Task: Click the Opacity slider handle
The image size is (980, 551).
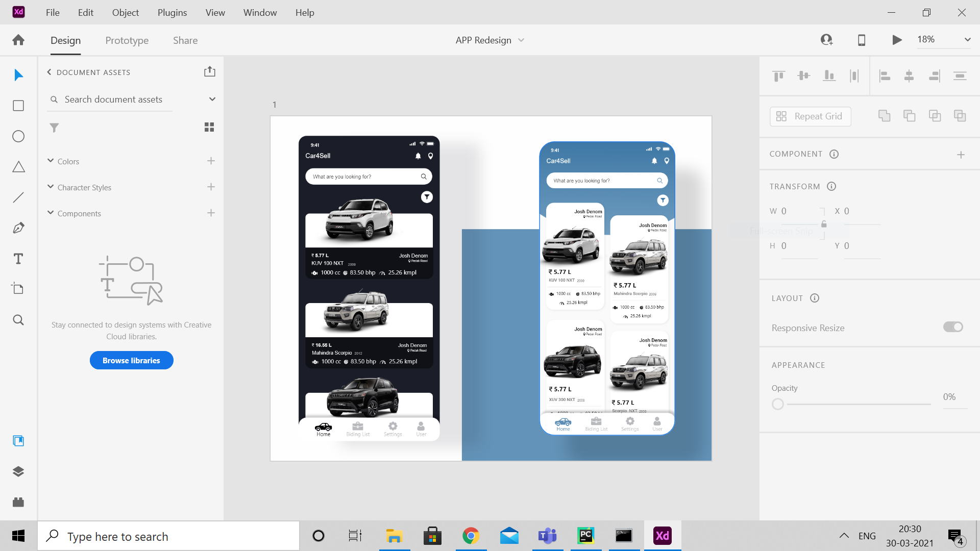Action: tap(777, 404)
